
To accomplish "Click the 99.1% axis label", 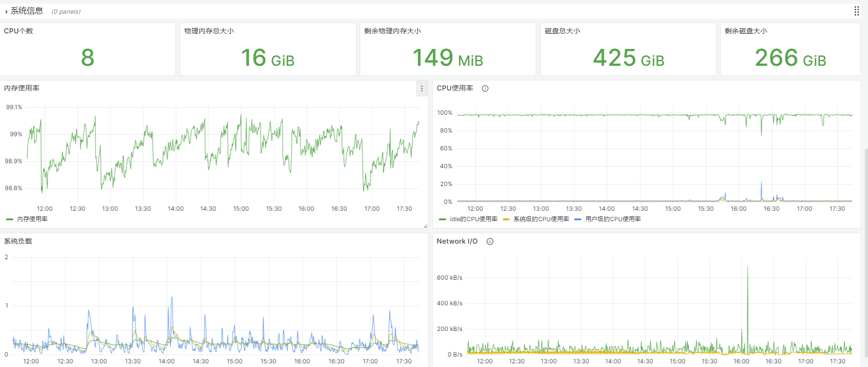I will coord(14,107).
